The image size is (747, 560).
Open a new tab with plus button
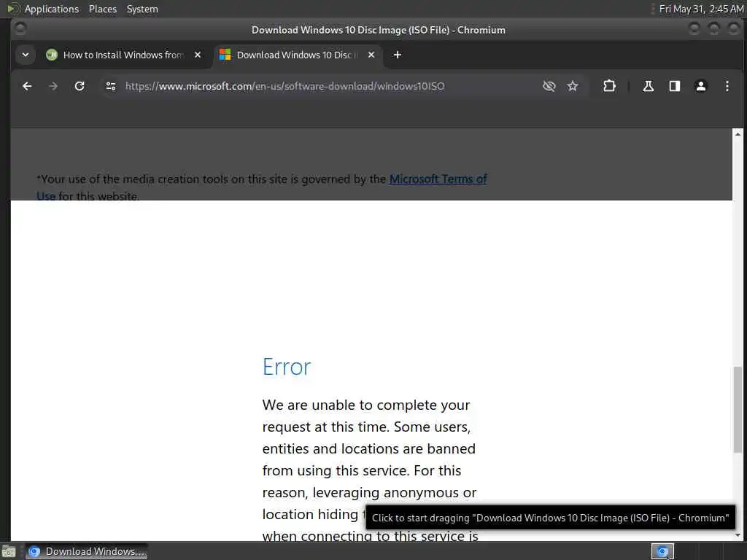click(x=398, y=55)
